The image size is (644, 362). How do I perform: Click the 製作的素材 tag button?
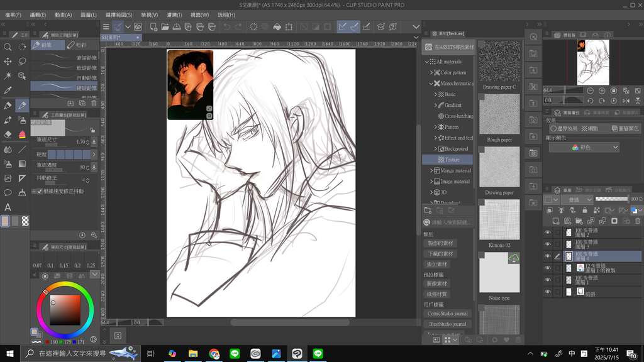(x=440, y=243)
